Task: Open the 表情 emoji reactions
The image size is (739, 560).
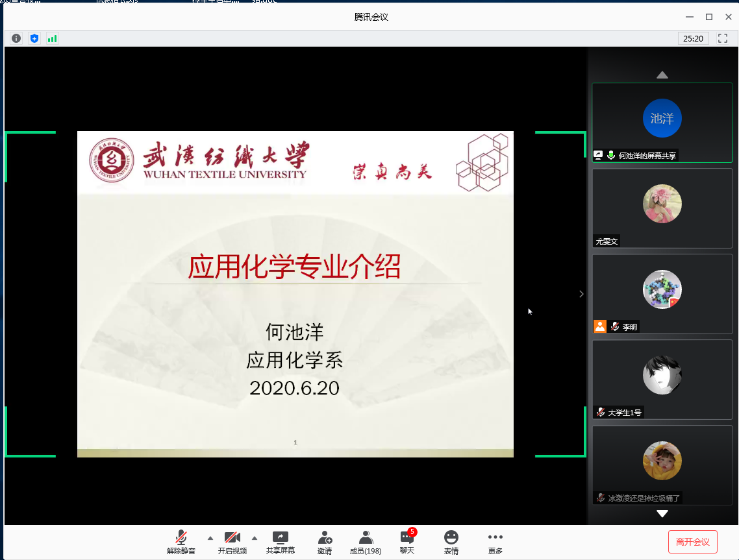Action: tap(451, 542)
